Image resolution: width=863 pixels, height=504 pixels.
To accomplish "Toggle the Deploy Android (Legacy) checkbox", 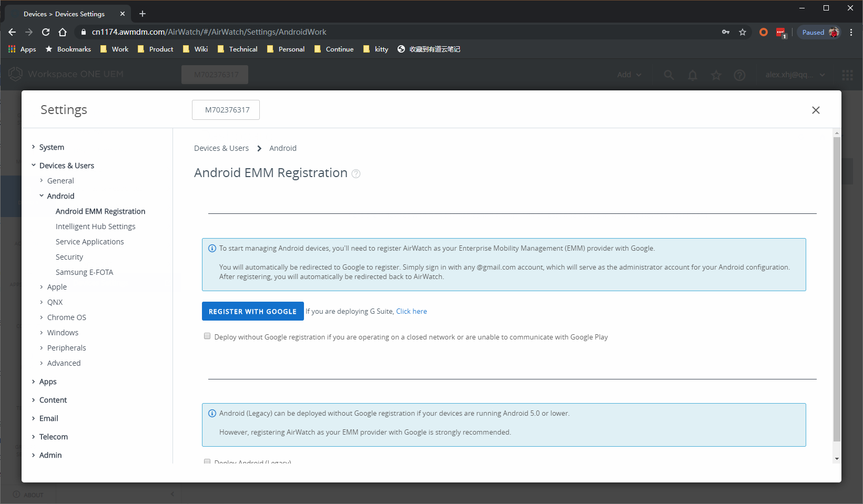I will point(207,461).
